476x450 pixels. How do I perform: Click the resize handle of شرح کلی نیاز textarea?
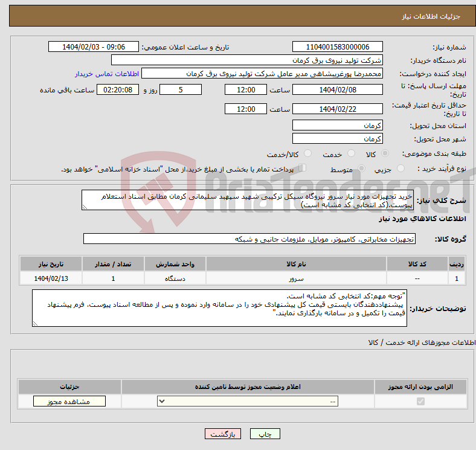point(85,207)
